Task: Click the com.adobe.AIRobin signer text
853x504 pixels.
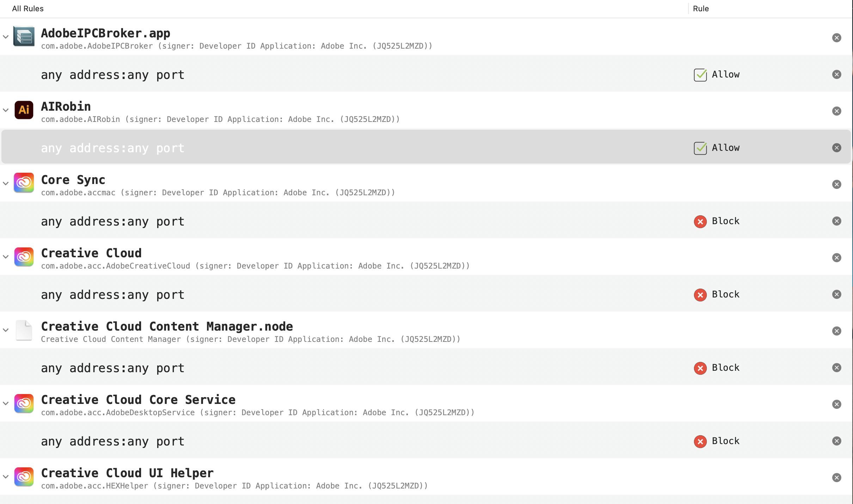Action: pos(220,119)
